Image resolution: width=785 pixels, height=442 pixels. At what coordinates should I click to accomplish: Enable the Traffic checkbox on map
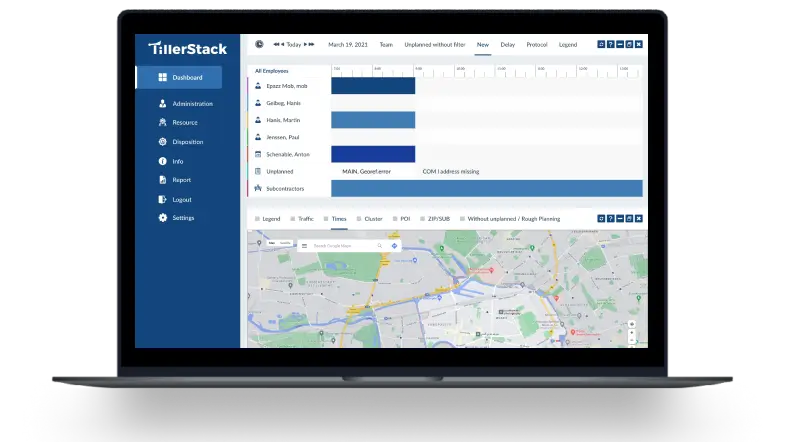pyautogui.click(x=293, y=218)
